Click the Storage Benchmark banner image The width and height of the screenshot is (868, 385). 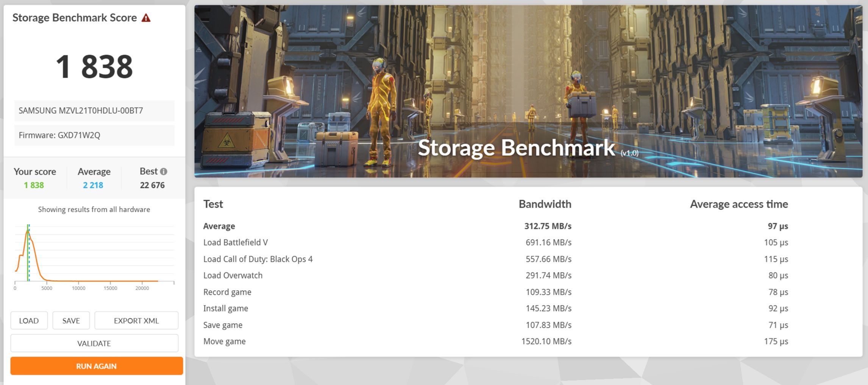pyautogui.click(x=528, y=91)
